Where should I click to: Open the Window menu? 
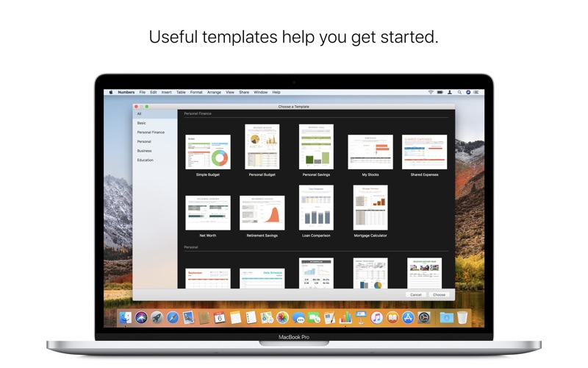coord(261,92)
